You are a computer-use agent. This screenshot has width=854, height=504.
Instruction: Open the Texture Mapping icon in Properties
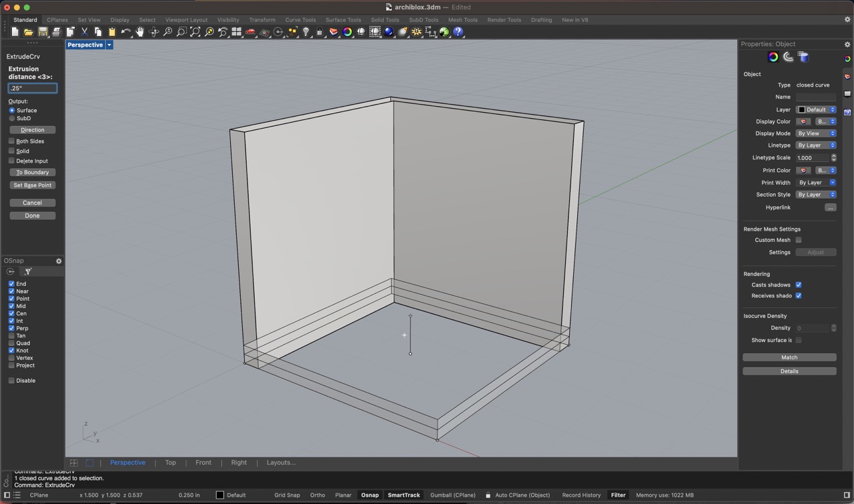803,57
